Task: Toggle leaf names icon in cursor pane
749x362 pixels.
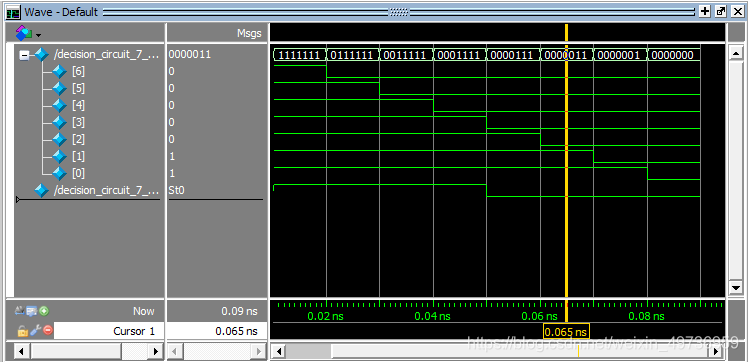Action: [x=20, y=311]
